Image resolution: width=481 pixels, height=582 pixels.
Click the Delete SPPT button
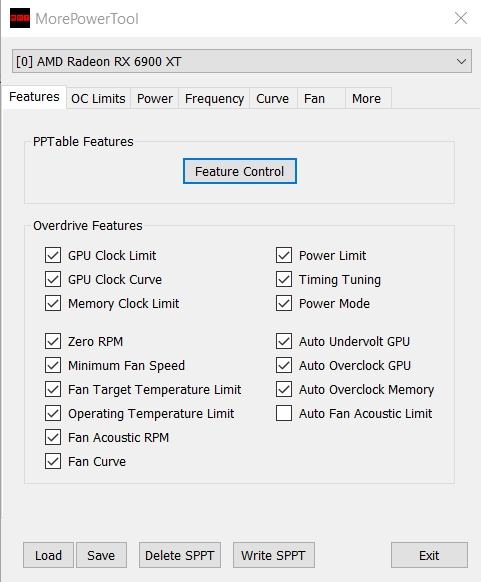(180, 555)
